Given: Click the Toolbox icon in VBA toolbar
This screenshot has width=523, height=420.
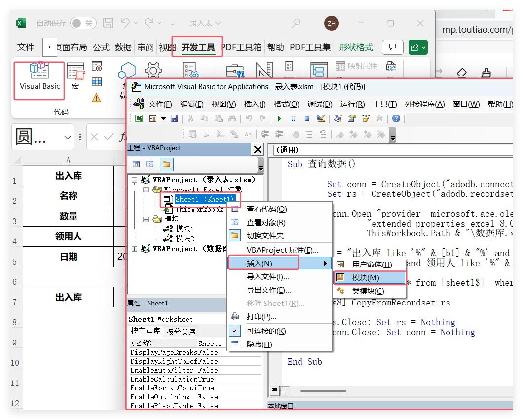Looking at the screenshot, I should coord(379,118).
